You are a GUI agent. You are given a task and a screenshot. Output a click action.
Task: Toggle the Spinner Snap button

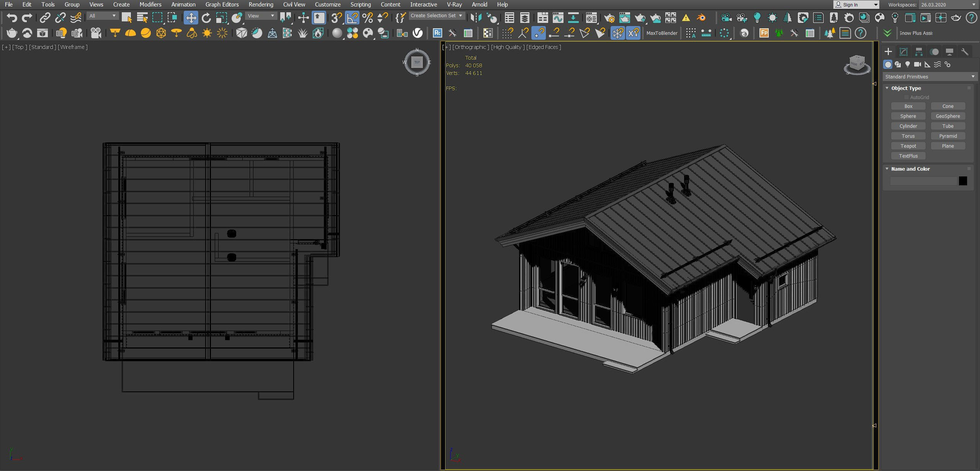coord(382,18)
